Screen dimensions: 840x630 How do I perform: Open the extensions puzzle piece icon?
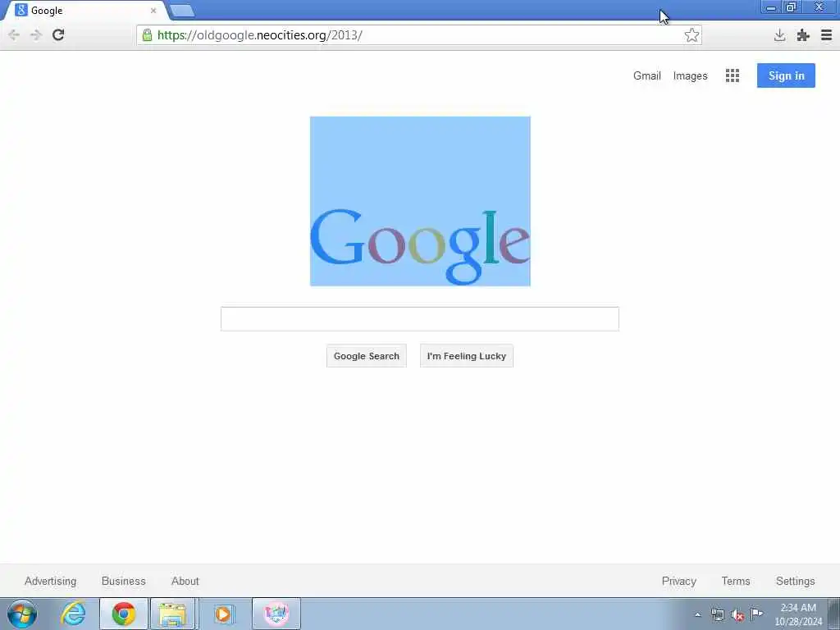(802, 35)
